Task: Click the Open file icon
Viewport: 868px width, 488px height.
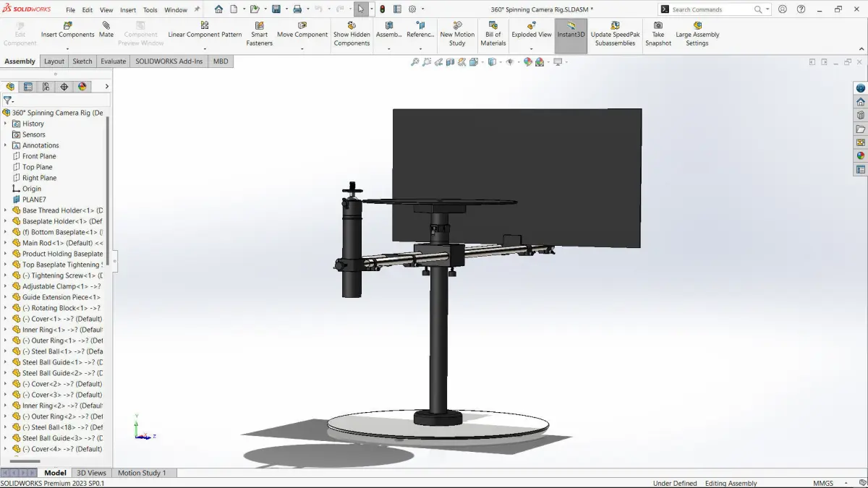Action: [255, 9]
